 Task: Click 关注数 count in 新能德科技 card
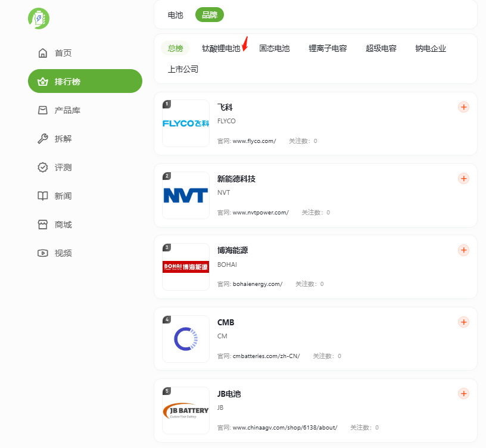[316, 213]
